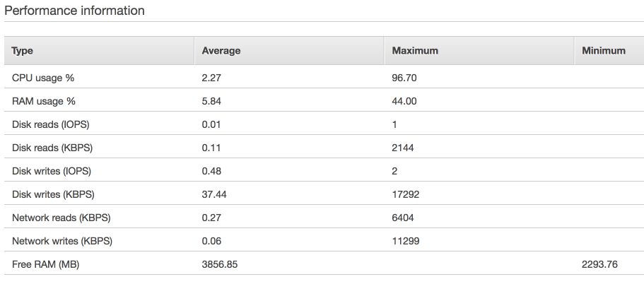Screen dimensions: 644x284
Task: Click the Performance information heading
Action: tap(74, 11)
